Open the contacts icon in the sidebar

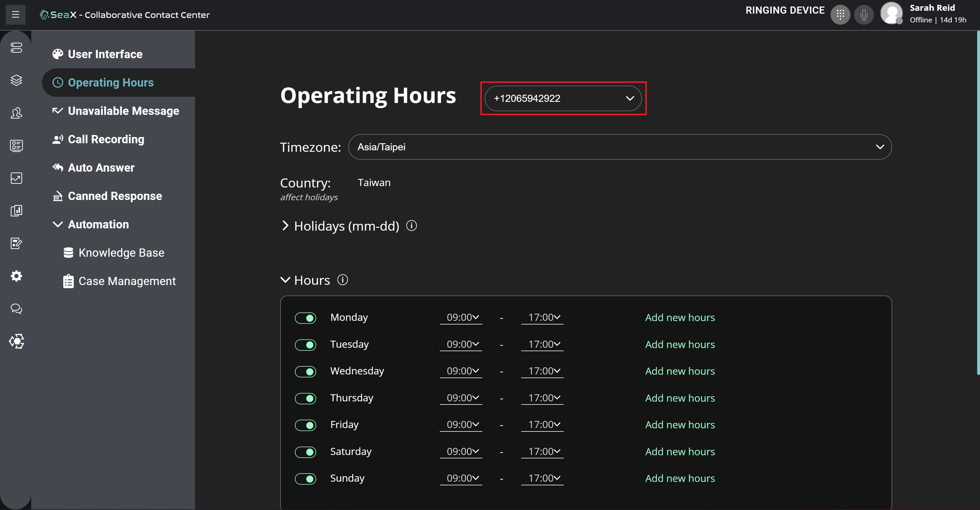coord(16,113)
